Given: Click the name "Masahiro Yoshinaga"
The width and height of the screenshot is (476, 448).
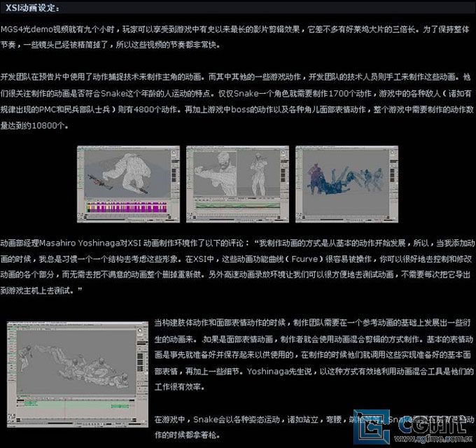Looking at the screenshot, I should [80, 243].
